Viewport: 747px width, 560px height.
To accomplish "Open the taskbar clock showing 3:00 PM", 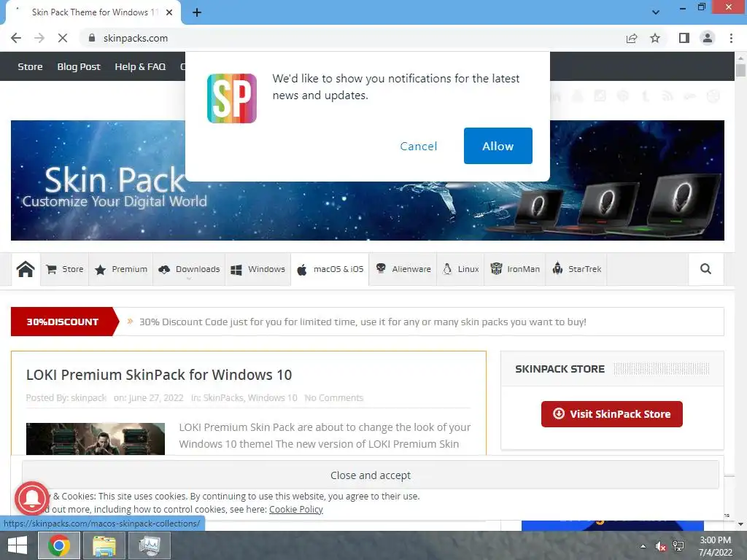I will pyautogui.click(x=715, y=546).
